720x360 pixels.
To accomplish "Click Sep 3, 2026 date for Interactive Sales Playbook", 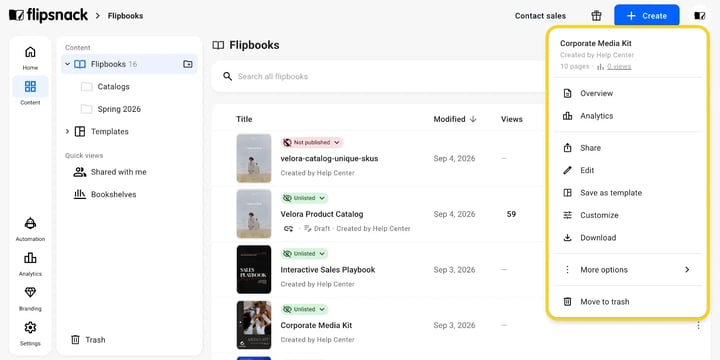I will tap(454, 270).
